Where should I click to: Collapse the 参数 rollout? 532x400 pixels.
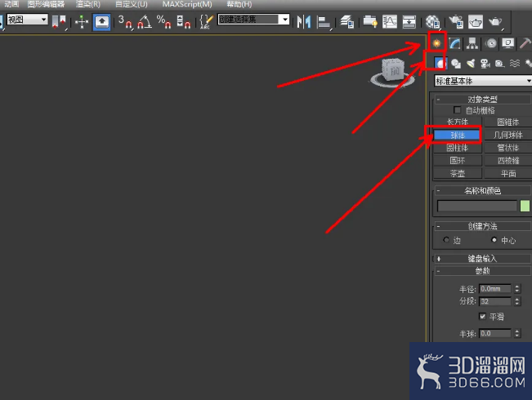(482, 271)
